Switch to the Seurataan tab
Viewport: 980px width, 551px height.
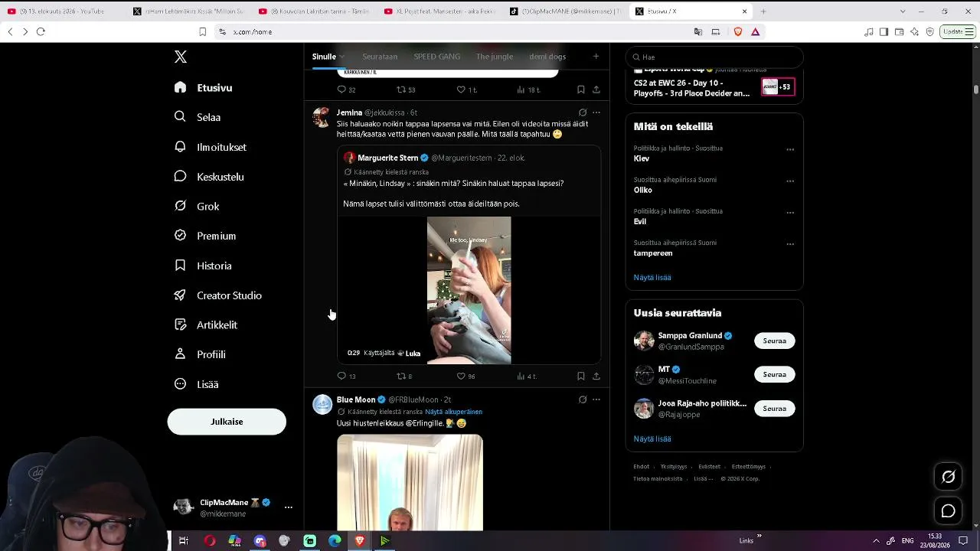(380, 57)
